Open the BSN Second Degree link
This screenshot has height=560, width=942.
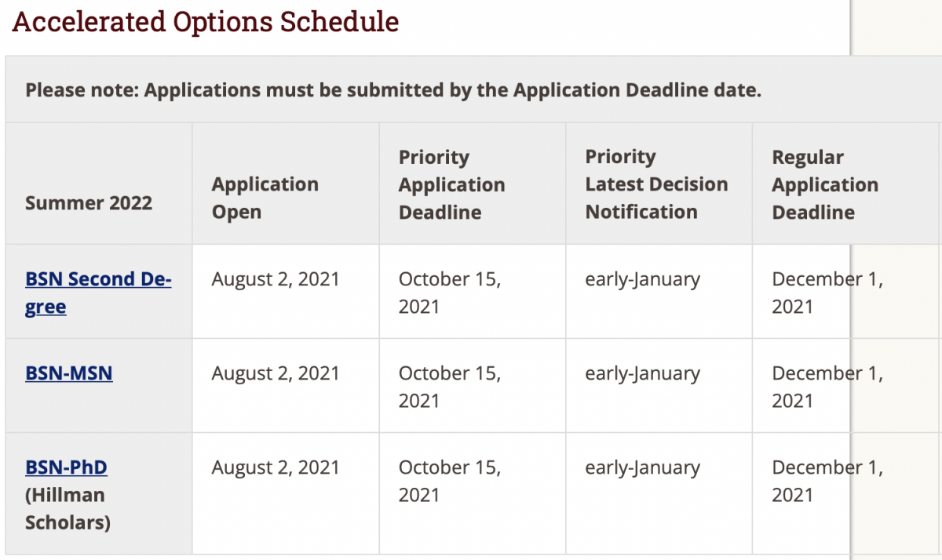click(x=98, y=293)
